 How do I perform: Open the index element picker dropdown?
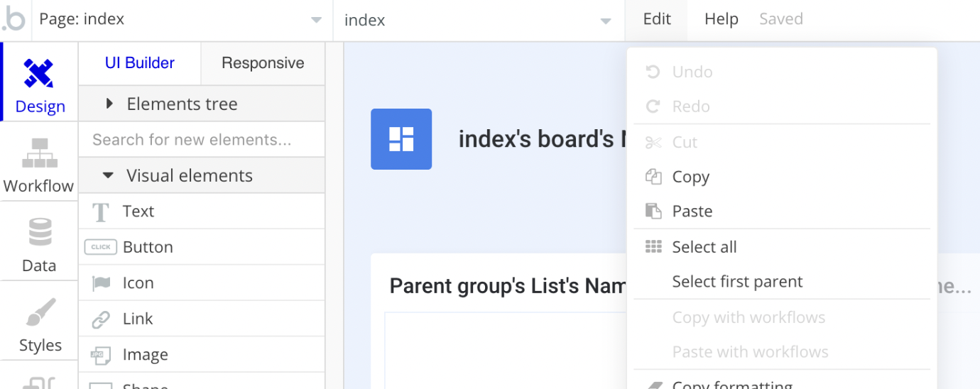click(479, 20)
